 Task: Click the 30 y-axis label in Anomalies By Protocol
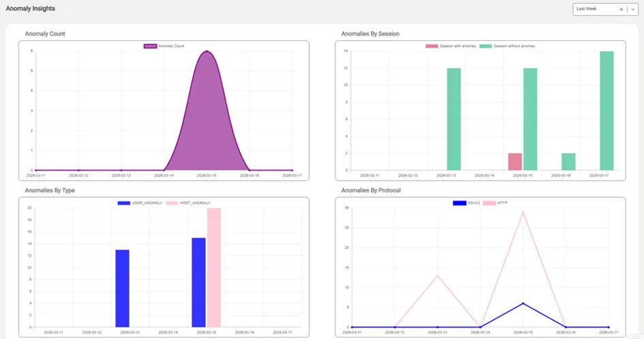347,208
